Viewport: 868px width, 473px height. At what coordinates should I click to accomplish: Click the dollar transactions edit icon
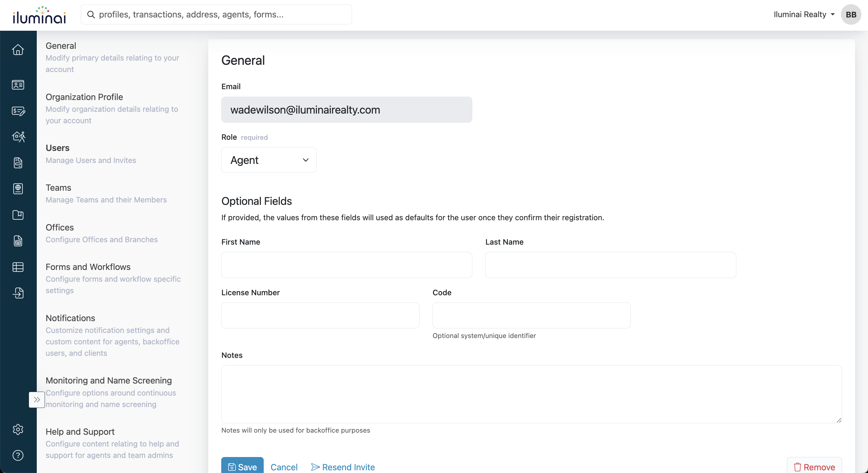coord(18,111)
